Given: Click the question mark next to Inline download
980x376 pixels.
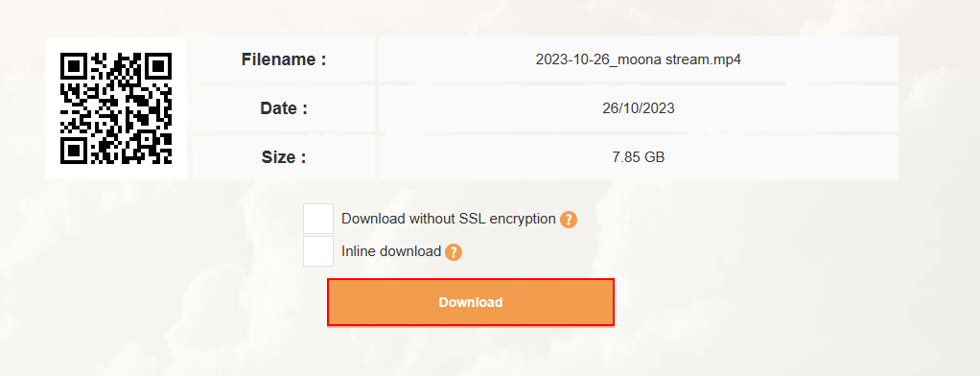Looking at the screenshot, I should pos(454,252).
